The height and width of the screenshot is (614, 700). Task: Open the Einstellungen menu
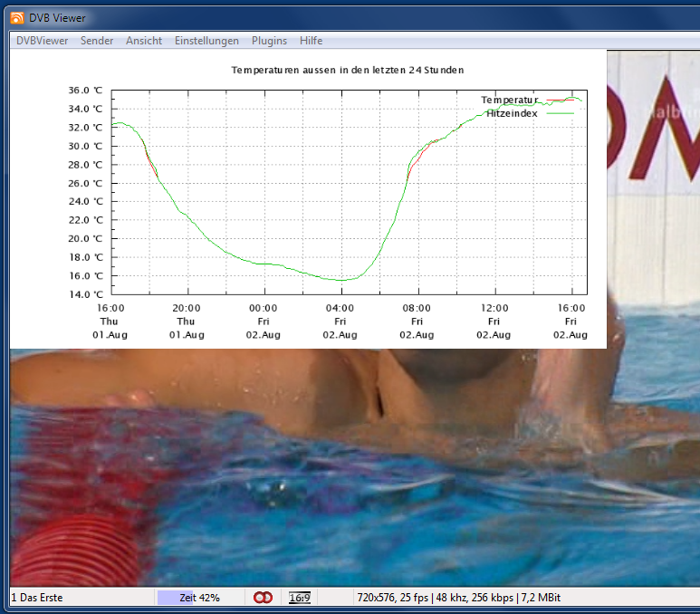pos(206,41)
